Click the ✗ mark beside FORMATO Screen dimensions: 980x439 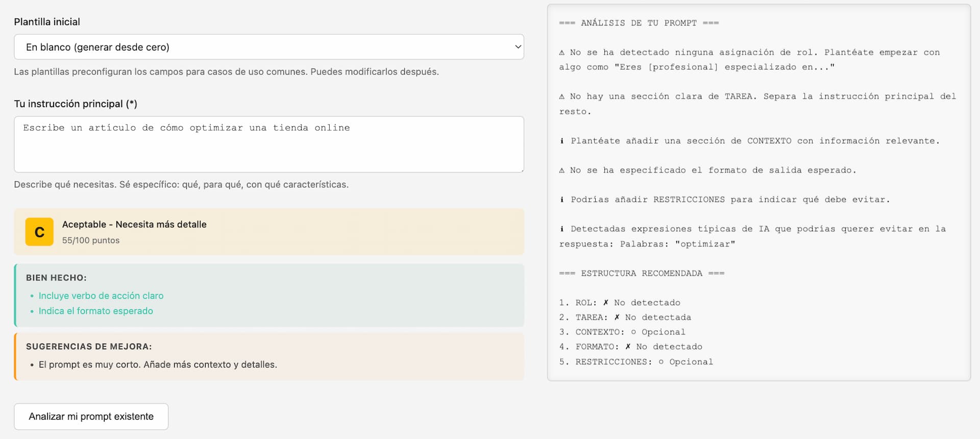[628, 347]
